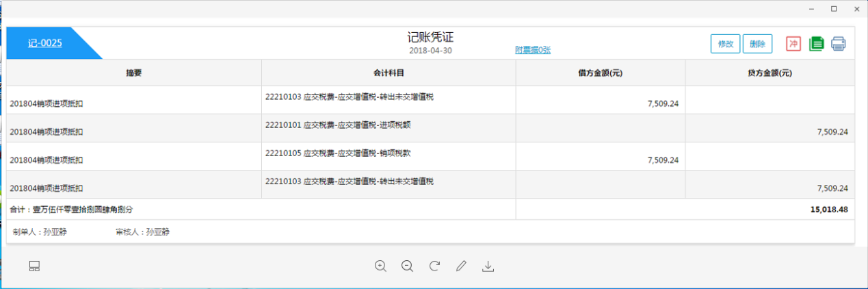Click the 制单人：孙亚静 label
868x289 pixels.
coord(40,232)
